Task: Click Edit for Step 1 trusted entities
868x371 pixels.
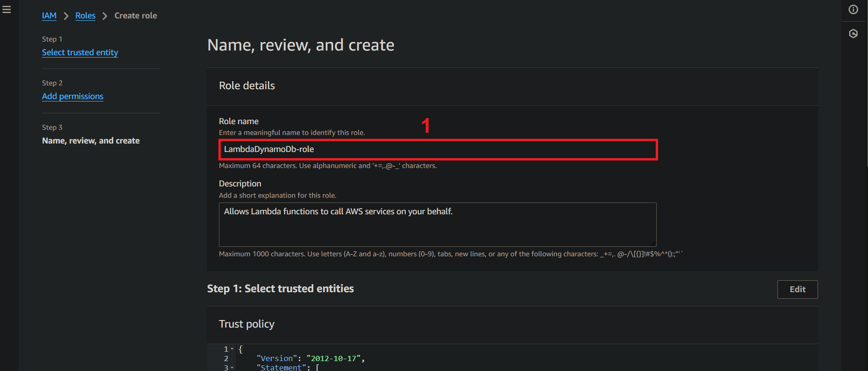Action: click(797, 289)
